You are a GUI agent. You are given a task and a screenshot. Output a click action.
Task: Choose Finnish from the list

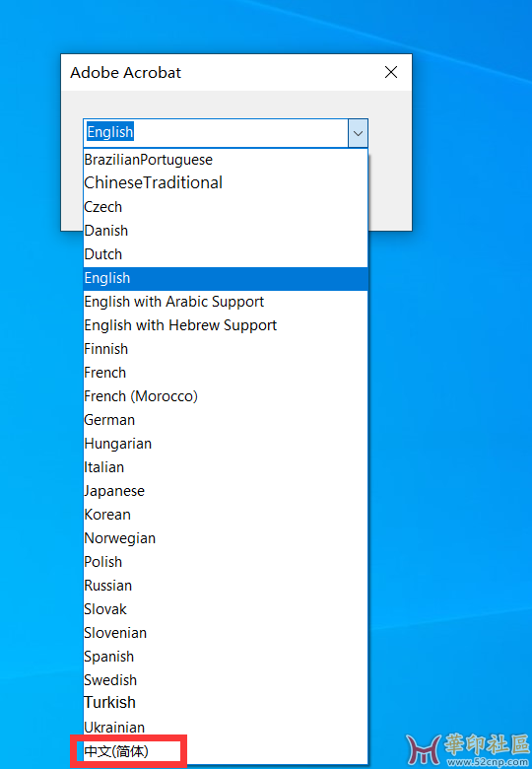pyautogui.click(x=226, y=349)
